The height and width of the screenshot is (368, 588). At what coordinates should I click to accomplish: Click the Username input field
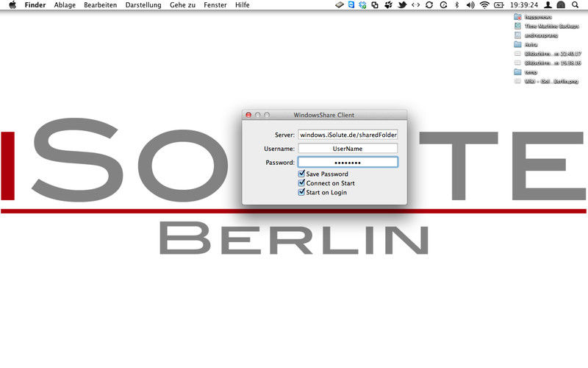click(348, 149)
